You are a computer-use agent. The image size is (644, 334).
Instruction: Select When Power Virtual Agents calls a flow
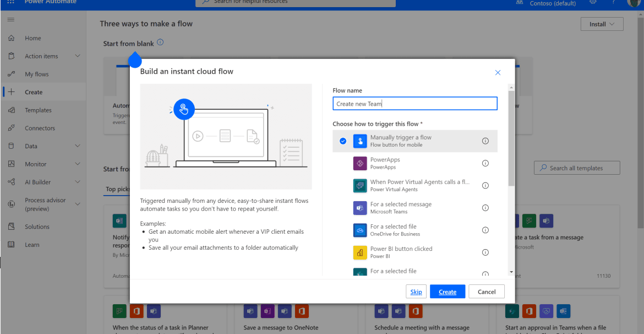[x=415, y=186]
